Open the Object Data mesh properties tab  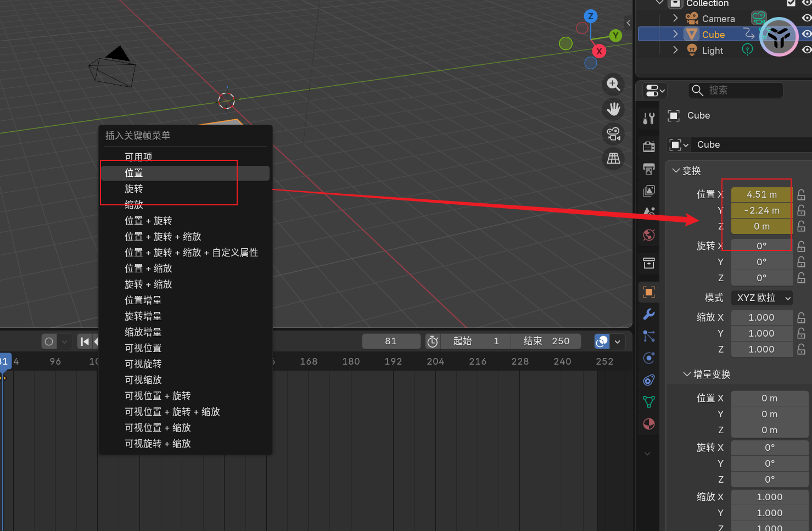point(649,402)
